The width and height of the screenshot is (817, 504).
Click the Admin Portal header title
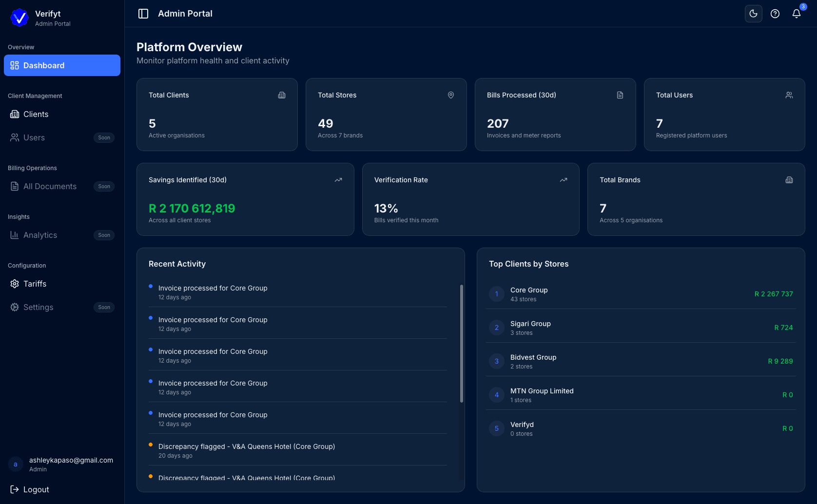[x=185, y=14]
